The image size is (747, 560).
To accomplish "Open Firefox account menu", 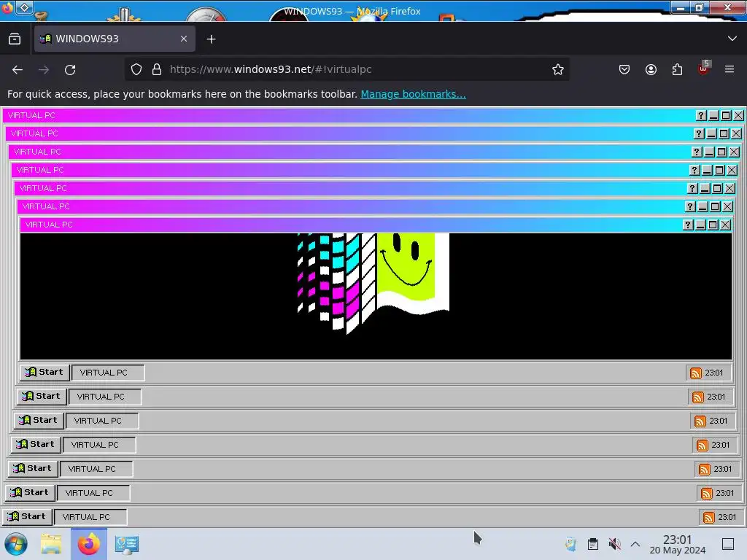I will (651, 69).
